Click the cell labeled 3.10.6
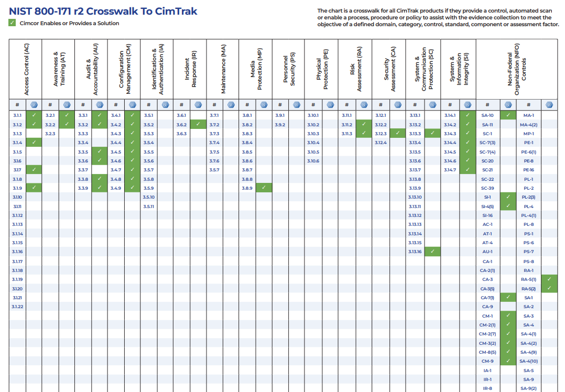 pyautogui.click(x=313, y=161)
